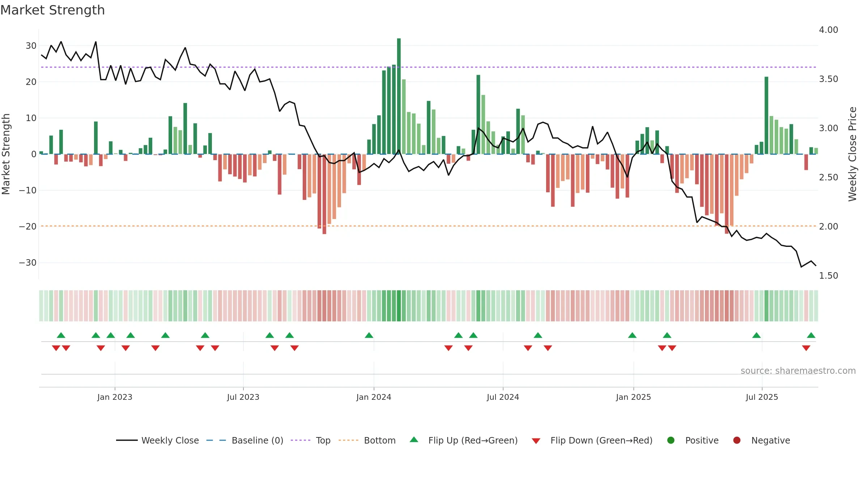Click the 1.50 tick on the price axis
Image resolution: width=868 pixels, height=488 pixels.
click(829, 276)
